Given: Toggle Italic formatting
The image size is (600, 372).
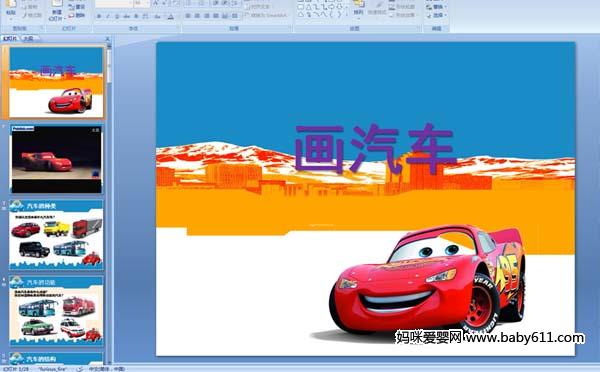Looking at the screenshot, I should tap(108, 16).
